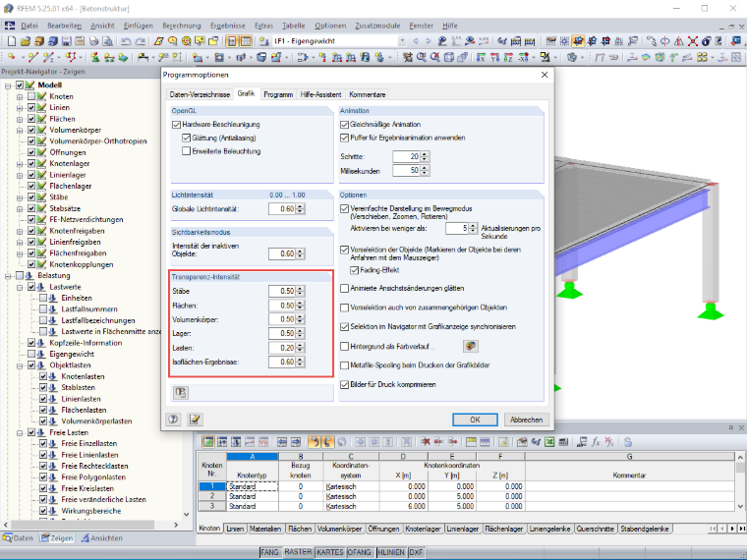This screenshot has width=747, height=560.
Task: Open the LF1 - Eigengewicht load case dropdown
Action: [402, 41]
